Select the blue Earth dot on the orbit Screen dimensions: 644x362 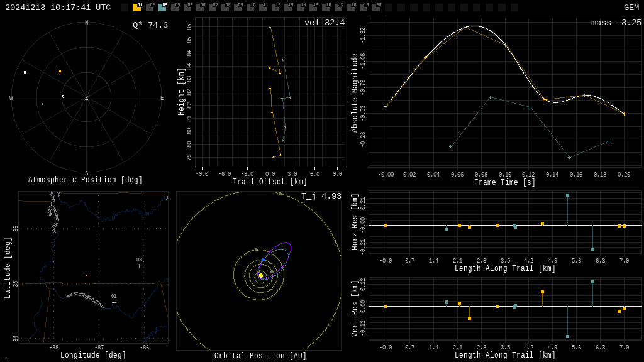[263, 260]
